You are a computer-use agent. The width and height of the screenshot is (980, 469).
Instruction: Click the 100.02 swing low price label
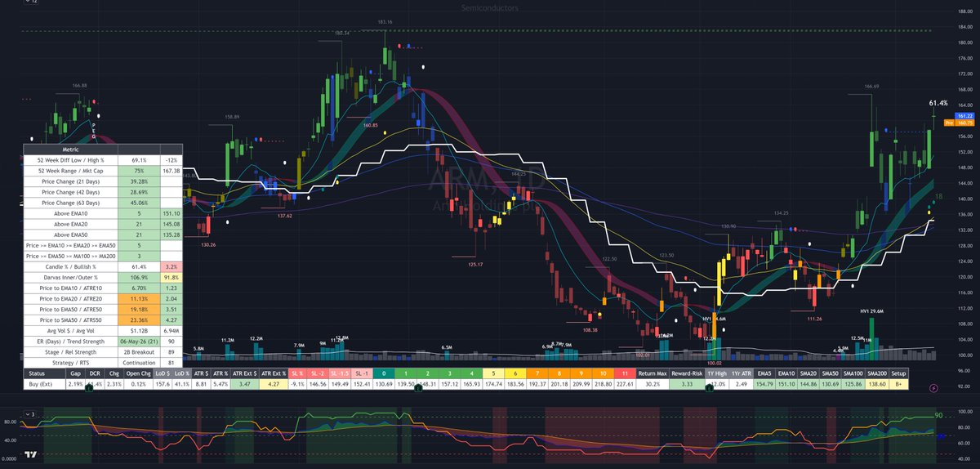[x=715, y=362]
